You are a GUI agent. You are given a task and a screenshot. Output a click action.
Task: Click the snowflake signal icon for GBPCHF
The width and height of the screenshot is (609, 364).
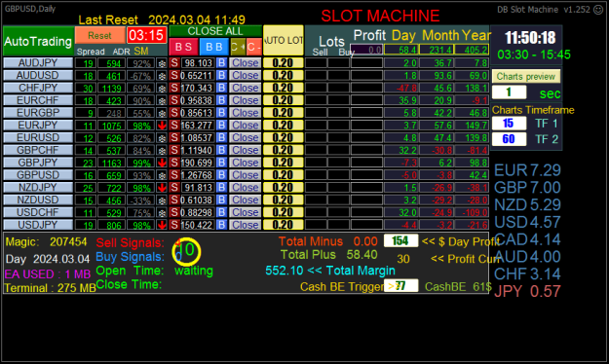point(162,150)
